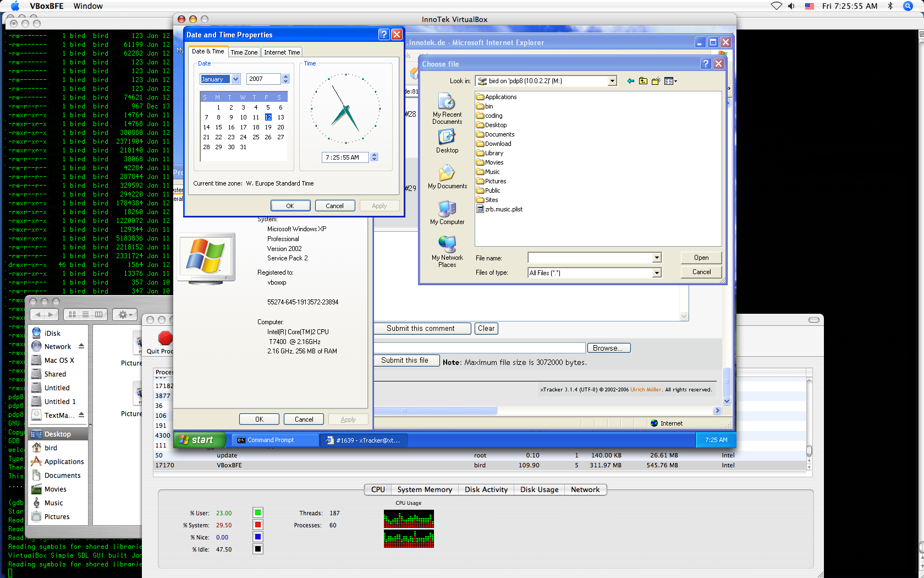
Task: Open Desktop shortcut in Choose file places bar
Action: tap(447, 141)
